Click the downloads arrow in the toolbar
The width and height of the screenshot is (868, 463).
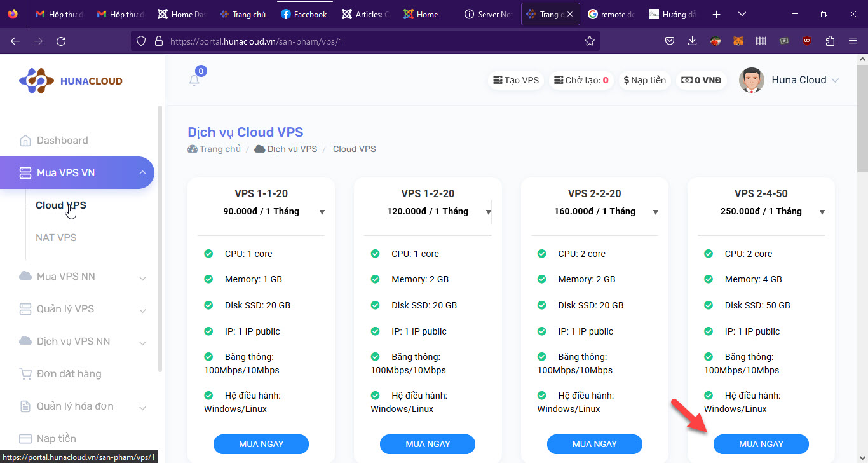[692, 41]
